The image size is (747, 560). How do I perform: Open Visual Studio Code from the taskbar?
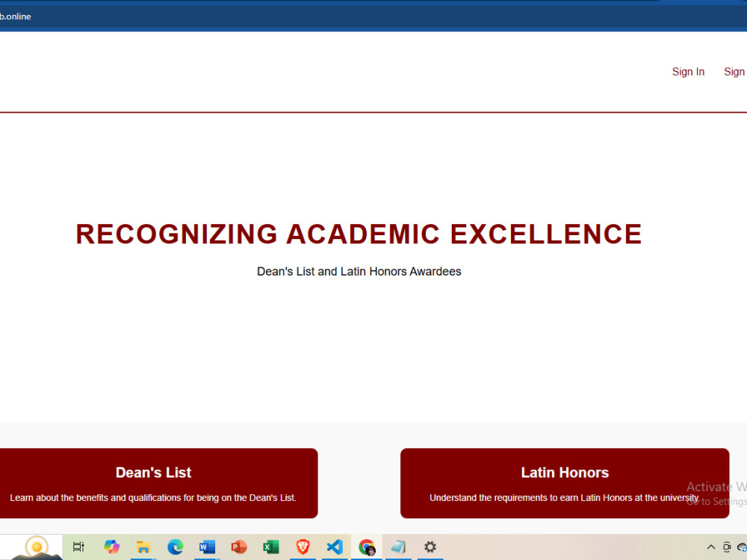(335, 547)
